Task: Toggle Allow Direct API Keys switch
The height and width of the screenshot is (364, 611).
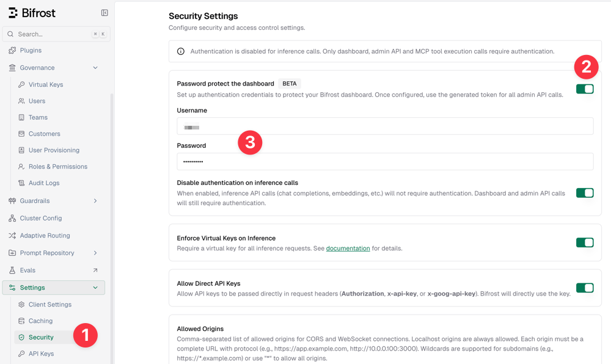Action: (585, 288)
